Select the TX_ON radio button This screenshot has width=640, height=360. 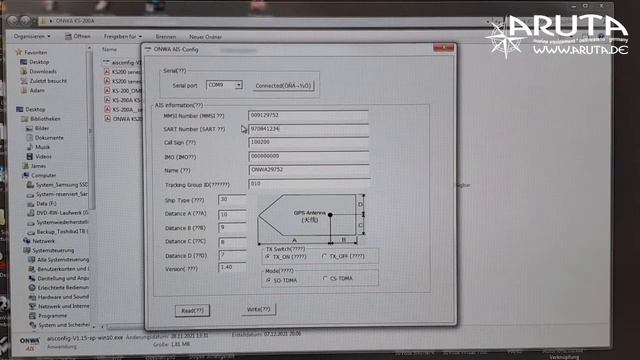tap(268, 257)
